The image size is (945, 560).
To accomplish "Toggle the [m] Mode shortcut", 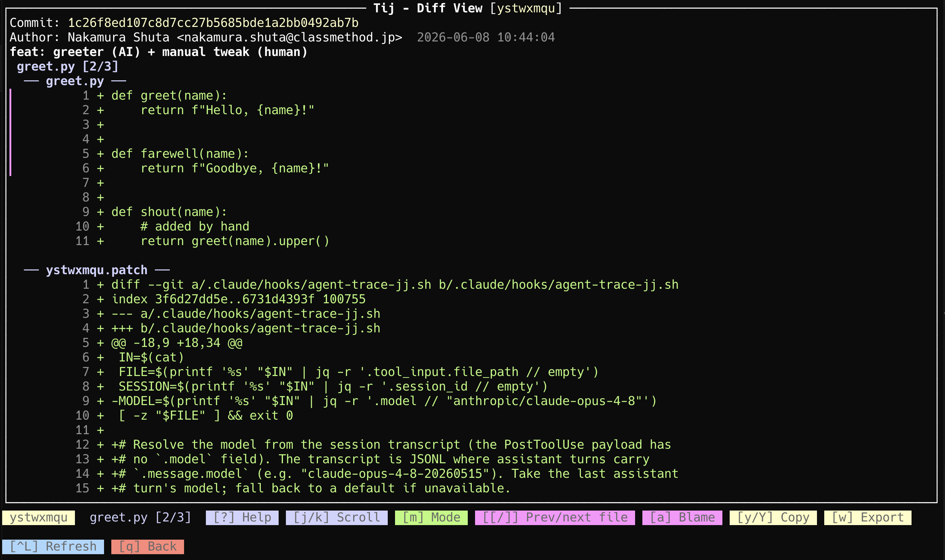I will click(x=431, y=517).
